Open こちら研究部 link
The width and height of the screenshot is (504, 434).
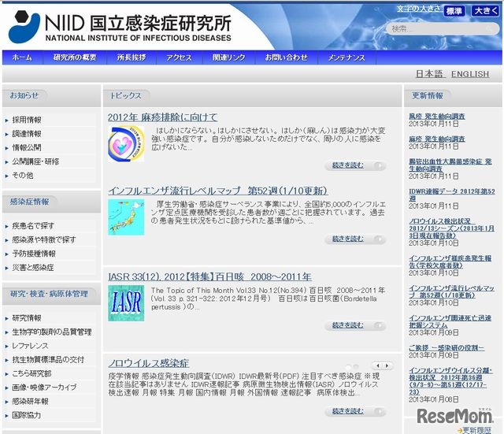tap(31, 373)
